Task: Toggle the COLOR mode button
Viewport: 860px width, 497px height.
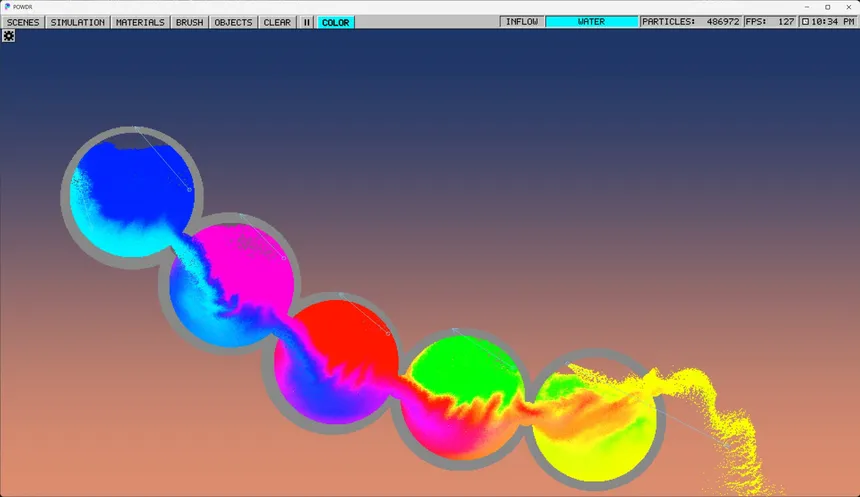Action: (335, 22)
